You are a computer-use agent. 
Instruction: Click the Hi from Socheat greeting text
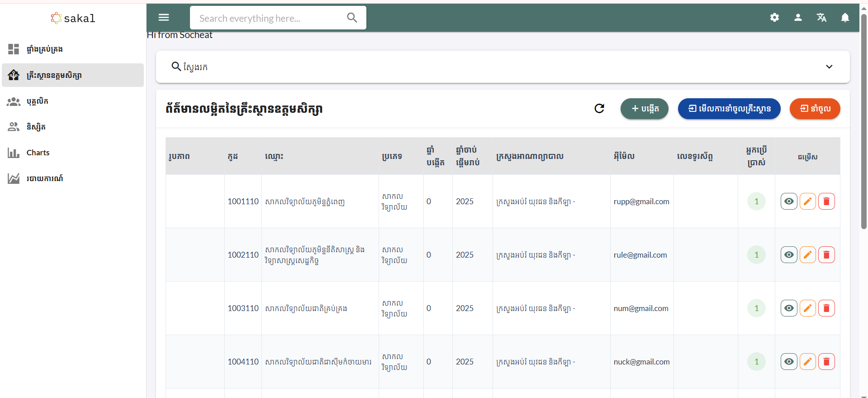pos(180,35)
